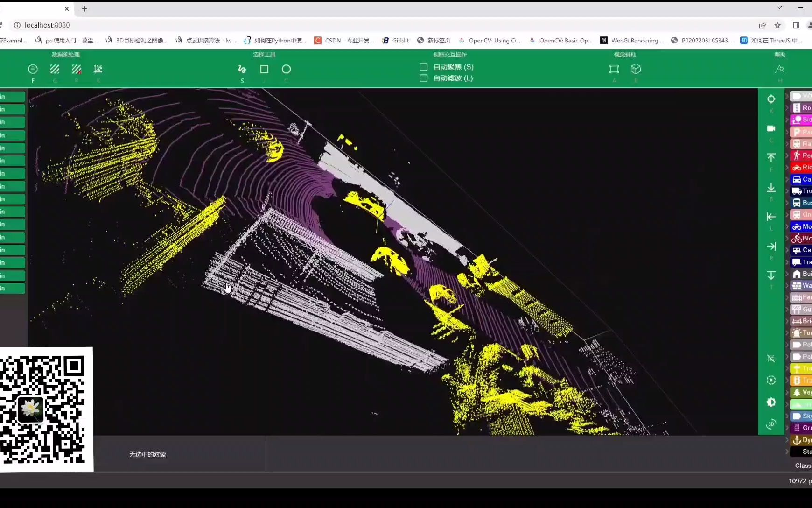The image size is (812, 508).
Task: Switch to back view arrow (B)
Action: pos(771,188)
